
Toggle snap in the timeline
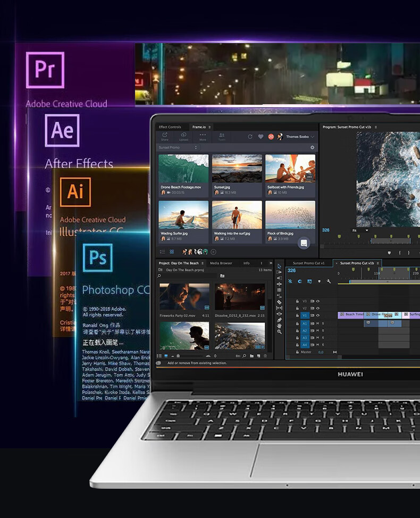pyautogui.click(x=299, y=281)
